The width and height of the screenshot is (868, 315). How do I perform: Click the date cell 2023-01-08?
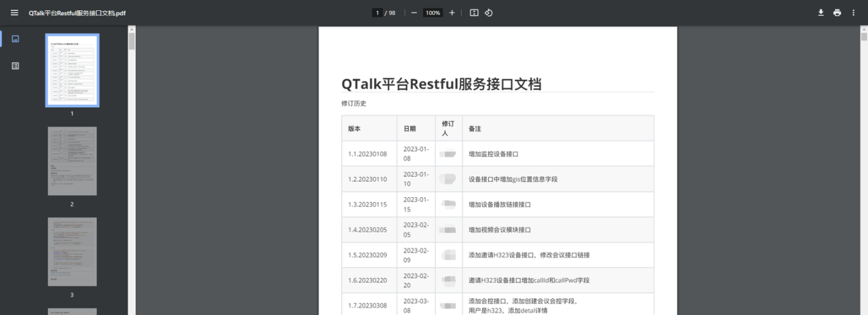click(x=416, y=154)
